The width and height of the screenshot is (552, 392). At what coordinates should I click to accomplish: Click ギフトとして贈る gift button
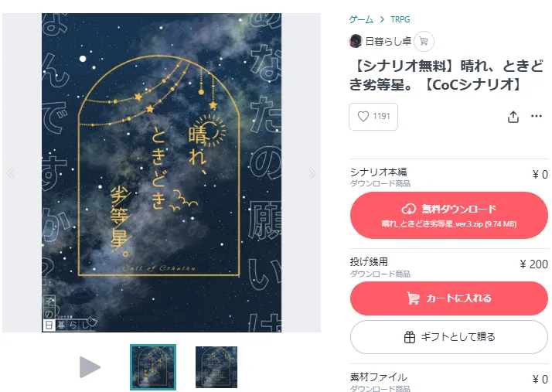tap(449, 337)
